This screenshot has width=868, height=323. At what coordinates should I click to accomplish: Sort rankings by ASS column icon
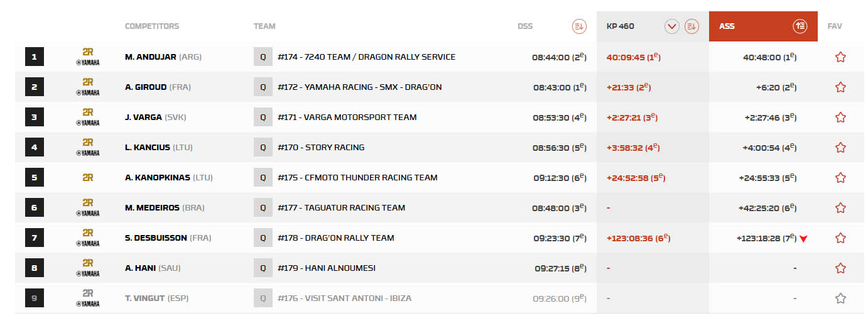800,26
